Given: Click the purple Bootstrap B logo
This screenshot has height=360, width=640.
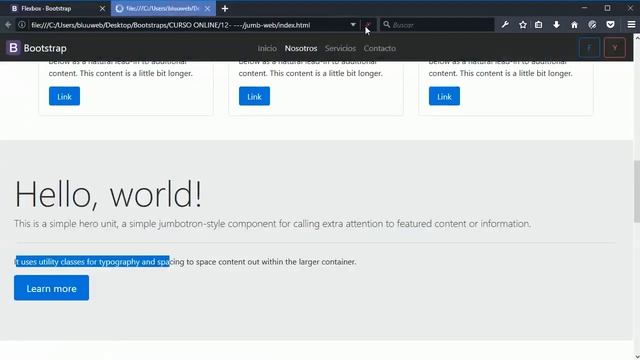Looking at the screenshot, I should pos(13,48).
